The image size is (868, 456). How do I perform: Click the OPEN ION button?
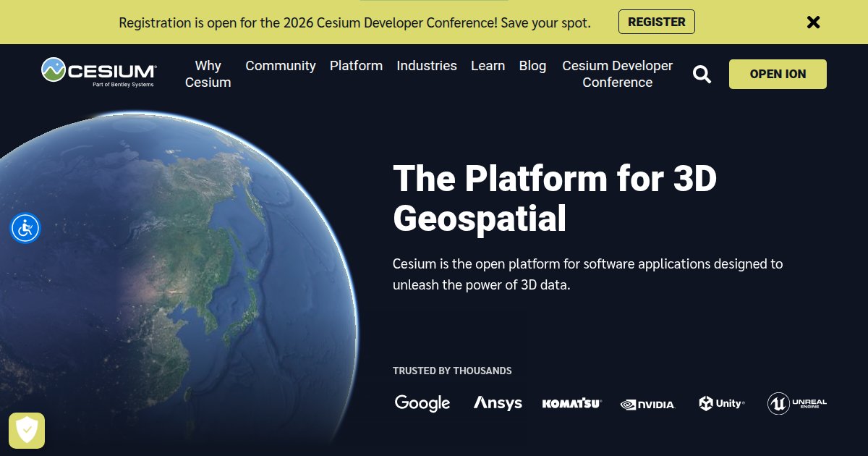pyautogui.click(x=778, y=74)
